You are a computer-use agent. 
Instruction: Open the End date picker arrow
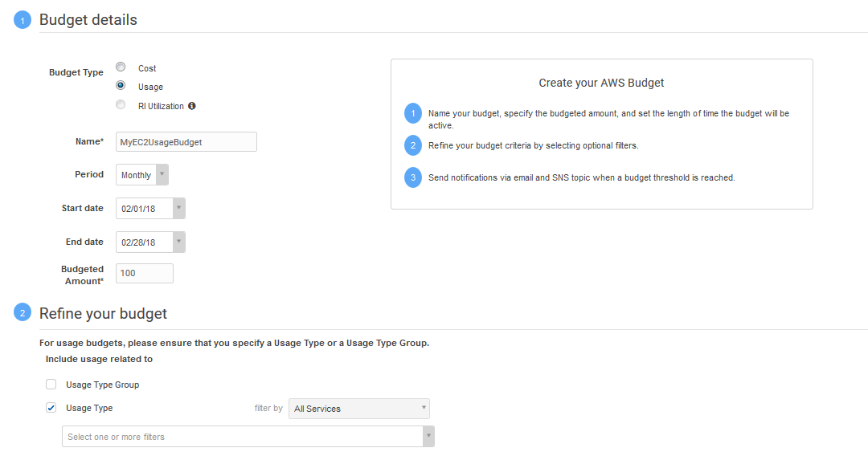(179, 242)
